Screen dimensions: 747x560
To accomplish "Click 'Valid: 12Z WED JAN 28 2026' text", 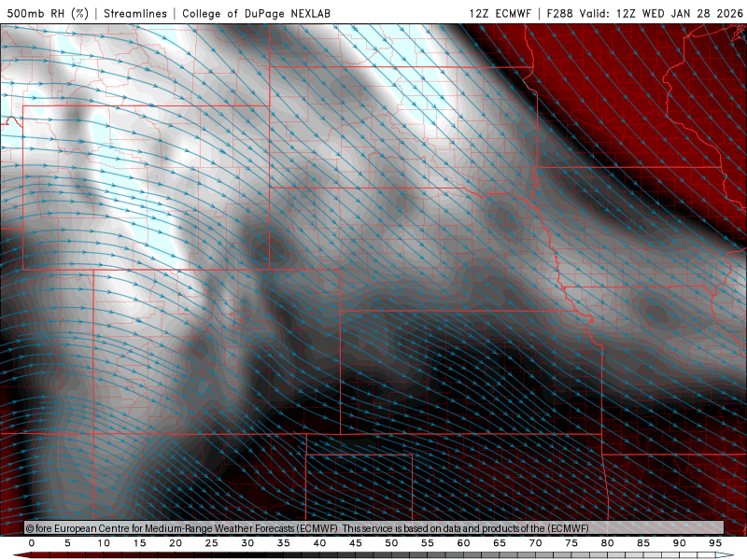I will click(x=661, y=13).
